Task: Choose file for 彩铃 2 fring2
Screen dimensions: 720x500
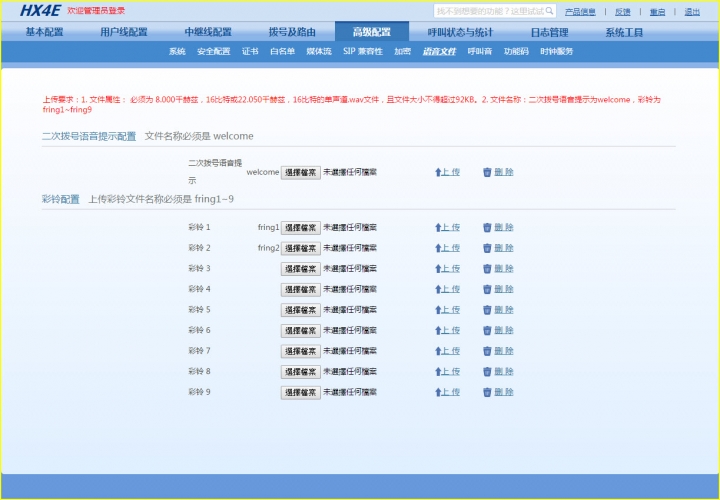Action: [301, 248]
